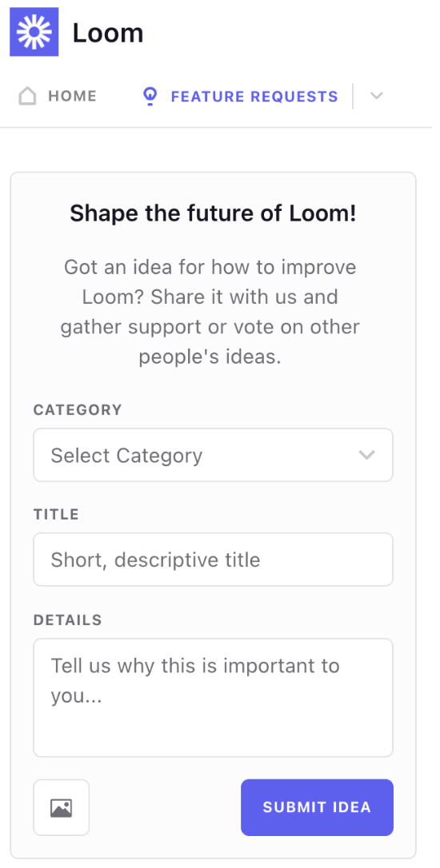The height and width of the screenshot is (868, 440).
Task: Attach an image using the picture icon
Action: coord(61,808)
